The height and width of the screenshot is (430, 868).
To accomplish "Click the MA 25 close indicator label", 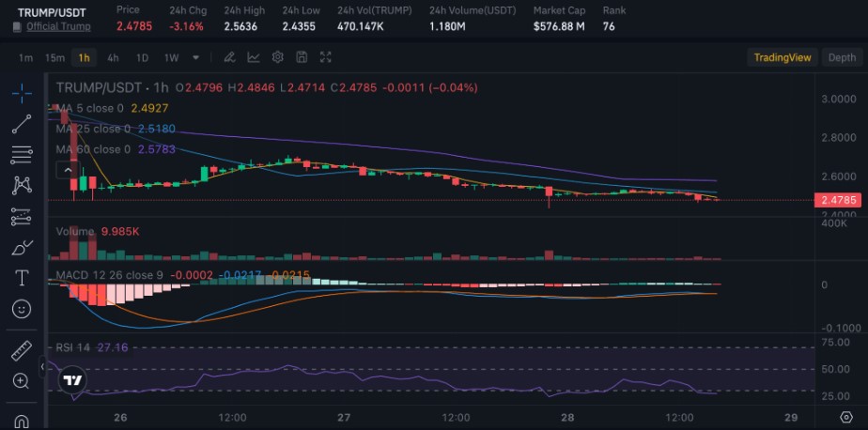I will click(93, 129).
